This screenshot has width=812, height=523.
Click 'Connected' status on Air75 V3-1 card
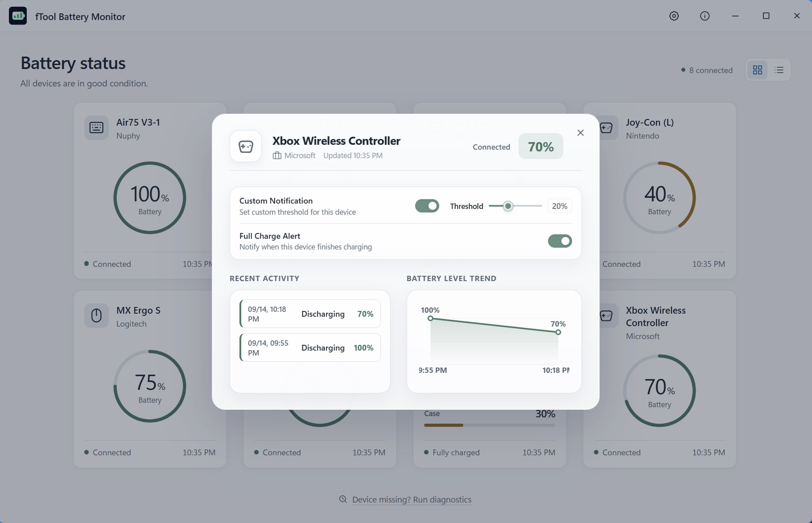click(x=112, y=264)
